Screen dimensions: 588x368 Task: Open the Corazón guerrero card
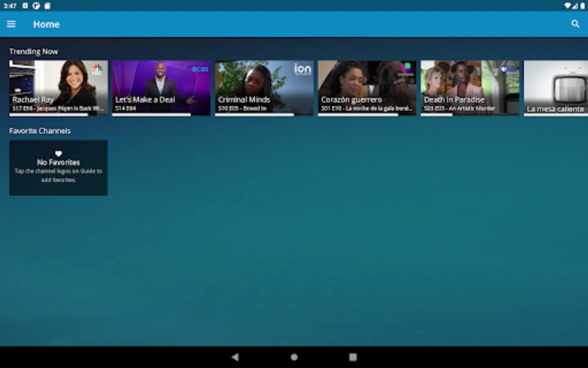367,88
